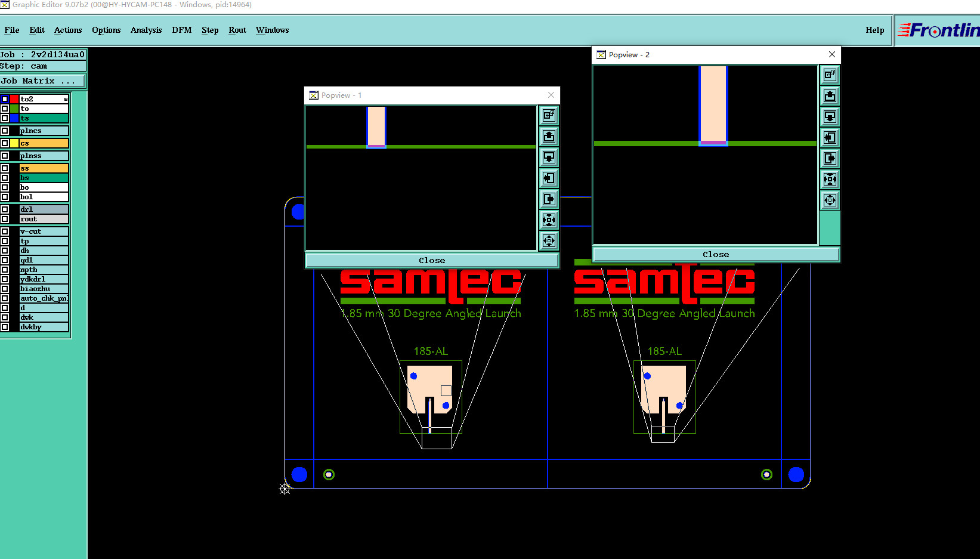
Task: Open the Step menu
Action: (210, 30)
